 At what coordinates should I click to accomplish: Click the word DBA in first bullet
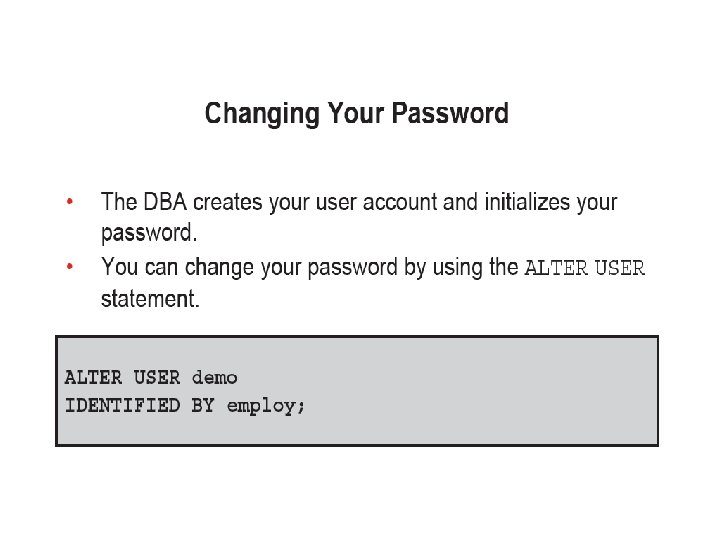[165, 202]
